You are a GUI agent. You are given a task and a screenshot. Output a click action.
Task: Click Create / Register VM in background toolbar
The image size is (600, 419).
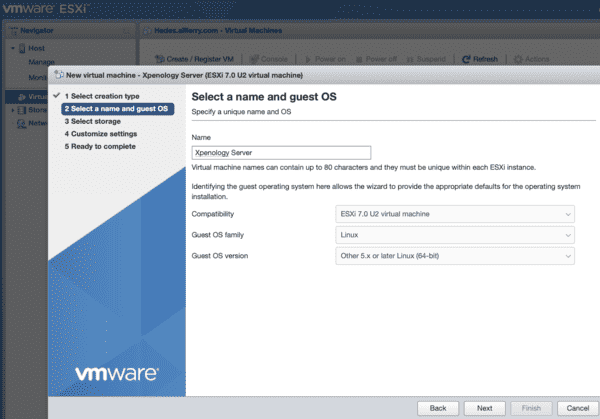194,59
